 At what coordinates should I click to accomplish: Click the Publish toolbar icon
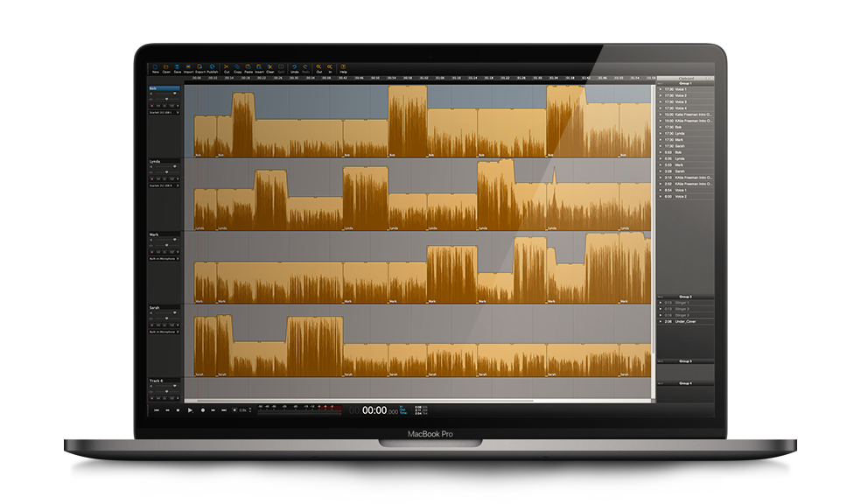pos(213,67)
